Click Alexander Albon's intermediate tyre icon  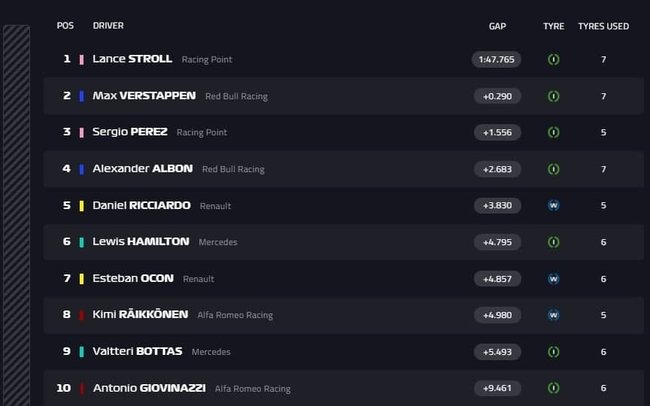[553, 169]
